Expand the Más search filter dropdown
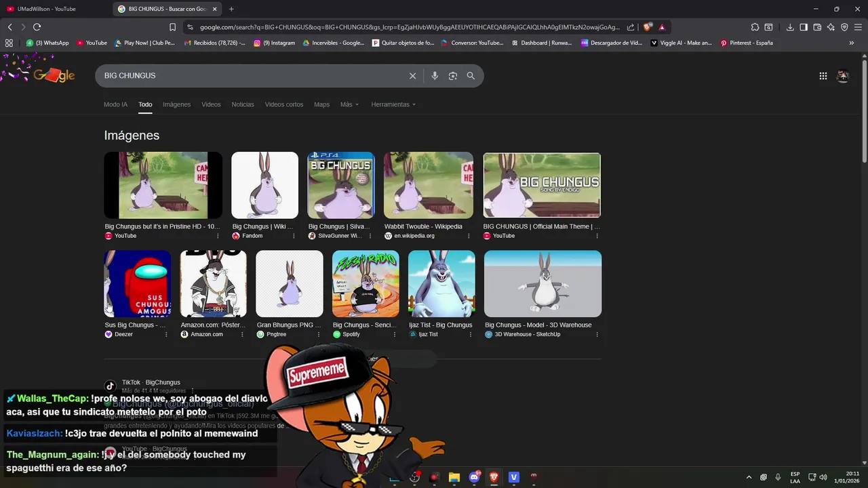 click(x=349, y=104)
